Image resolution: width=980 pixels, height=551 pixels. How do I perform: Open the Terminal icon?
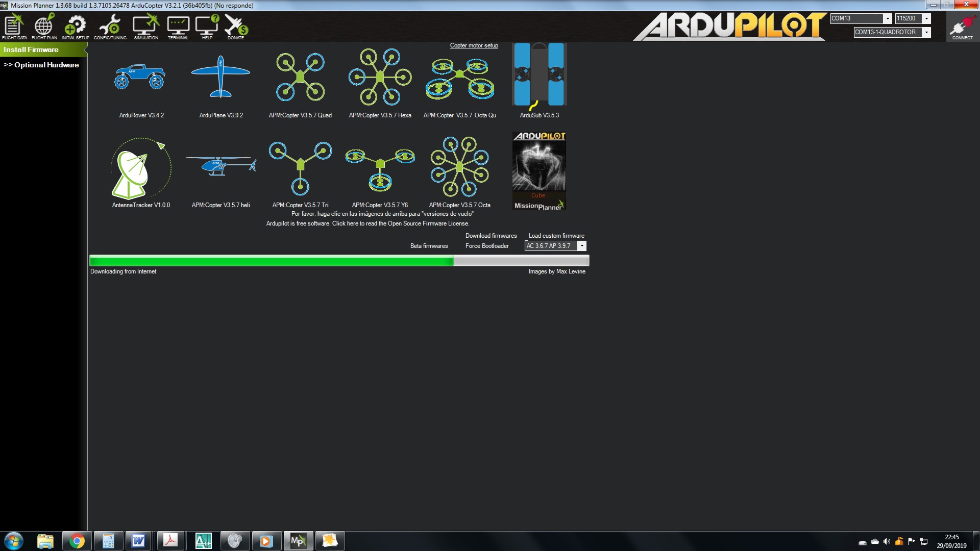click(x=178, y=27)
